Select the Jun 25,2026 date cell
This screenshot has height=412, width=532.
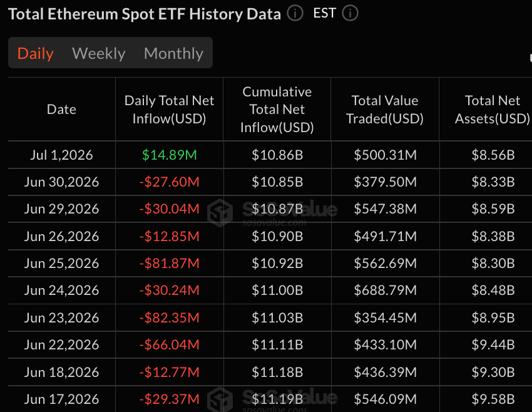tap(61, 264)
